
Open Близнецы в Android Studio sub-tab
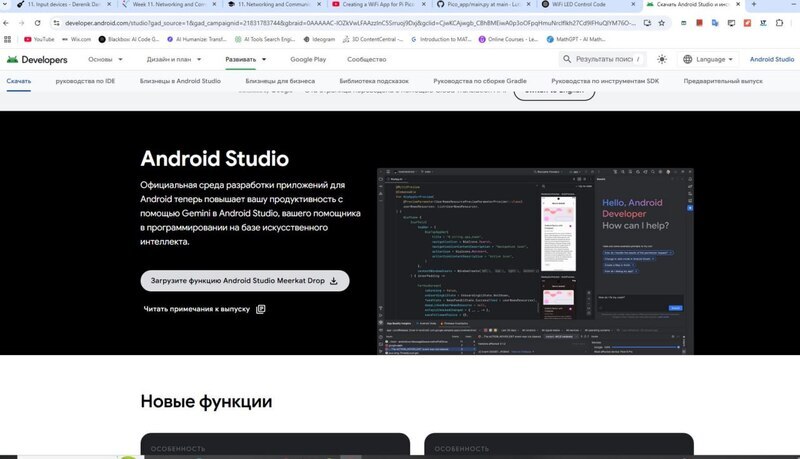(180, 81)
